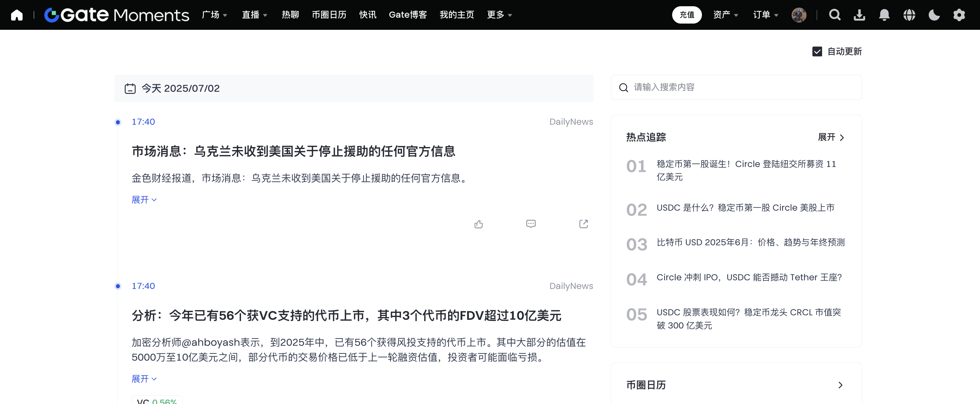Share the Ukraine aid news post
This screenshot has height=404, width=980.
coord(583,224)
